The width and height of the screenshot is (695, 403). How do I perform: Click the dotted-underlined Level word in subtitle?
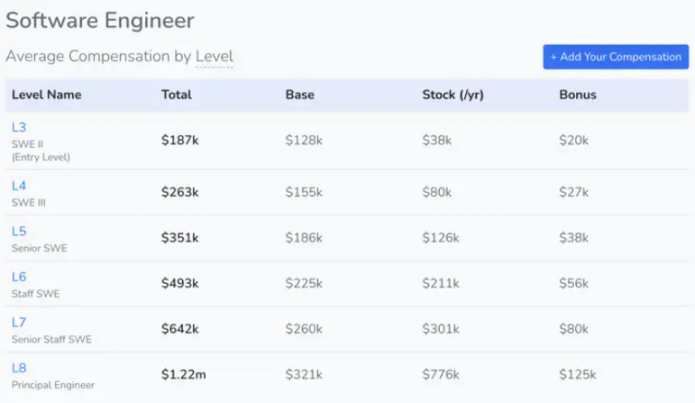pos(214,56)
